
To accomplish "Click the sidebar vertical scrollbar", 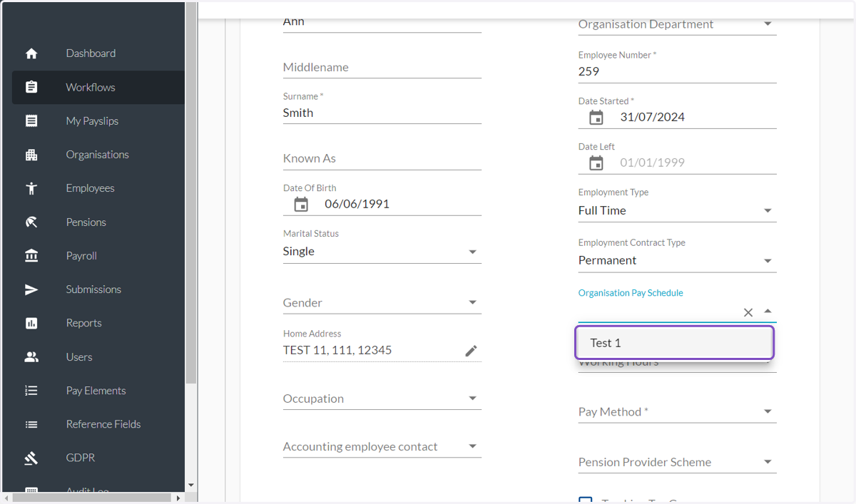I will tap(190, 192).
